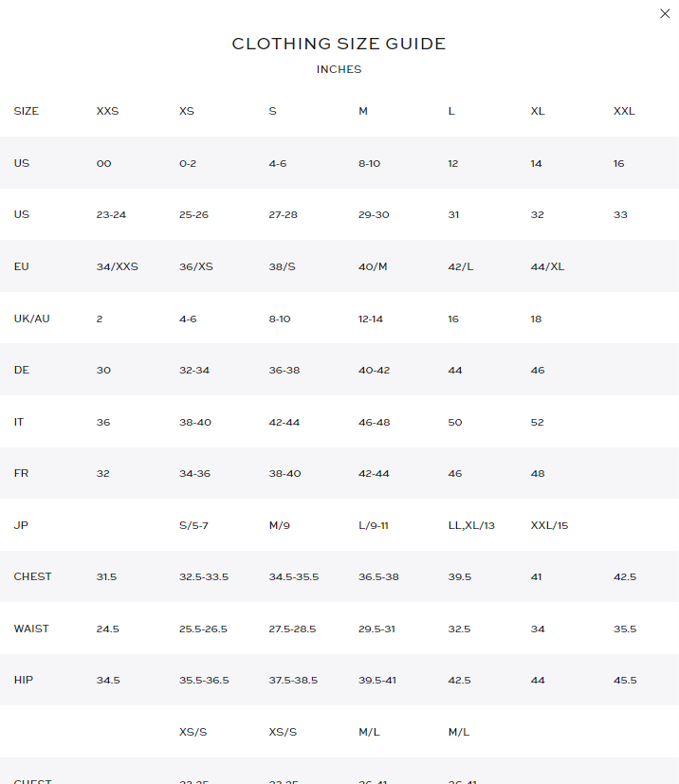Click the 32.5-33.5 chest measurement
679x784 pixels.
(204, 576)
